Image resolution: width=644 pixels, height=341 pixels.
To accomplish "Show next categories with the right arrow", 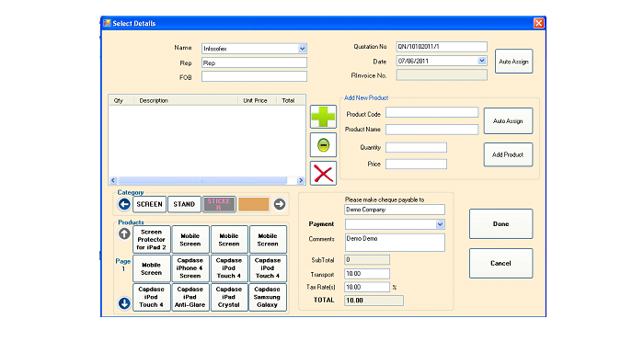I will [280, 204].
